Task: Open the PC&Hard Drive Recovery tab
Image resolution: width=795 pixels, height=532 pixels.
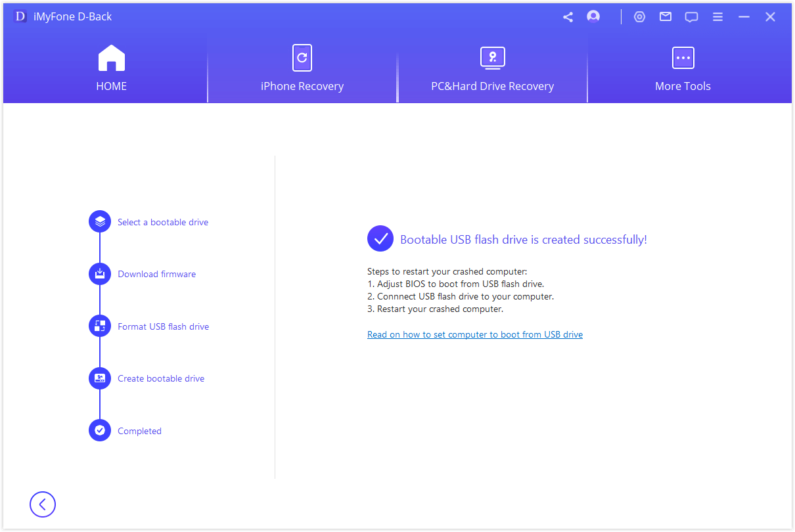Action: pyautogui.click(x=492, y=68)
